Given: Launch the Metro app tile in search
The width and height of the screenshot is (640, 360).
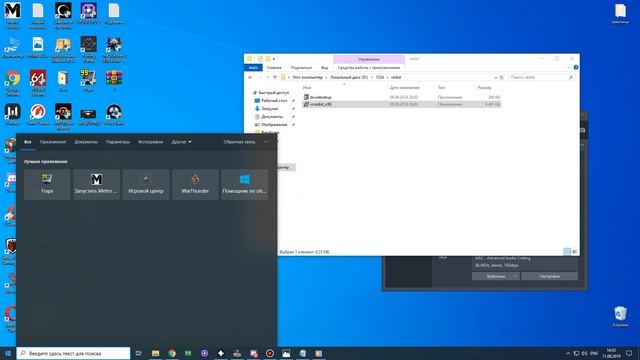Looking at the screenshot, I should (x=97, y=184).
